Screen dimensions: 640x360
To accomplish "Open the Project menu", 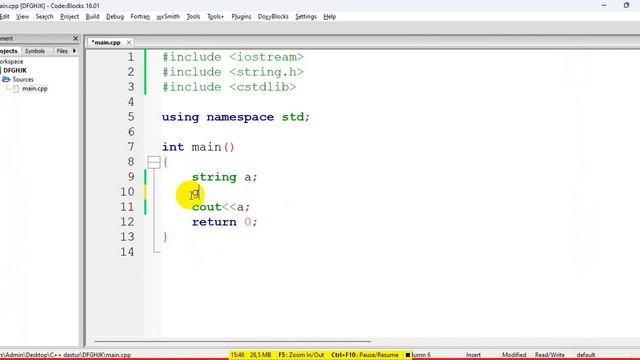I will [69, 17].
